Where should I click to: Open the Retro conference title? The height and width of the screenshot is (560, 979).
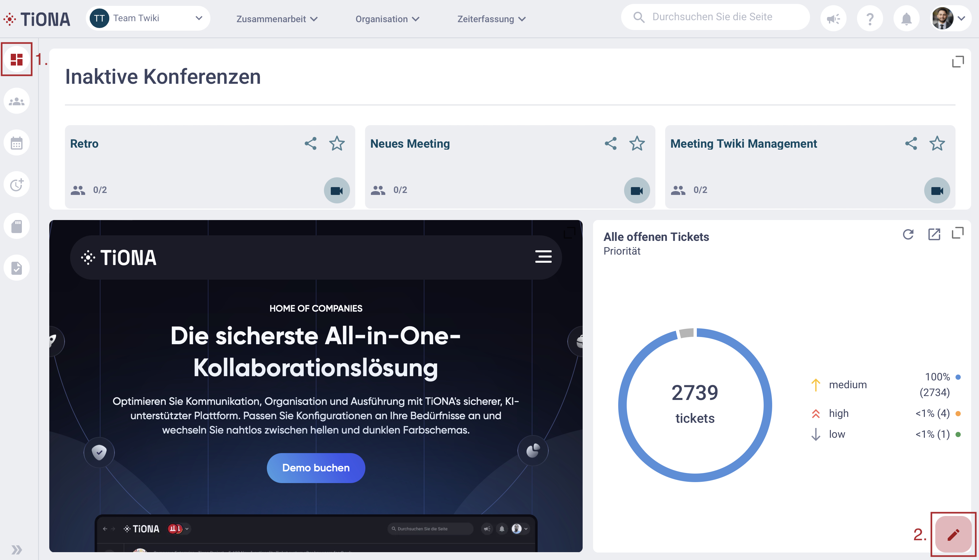[x=84, y=143]
